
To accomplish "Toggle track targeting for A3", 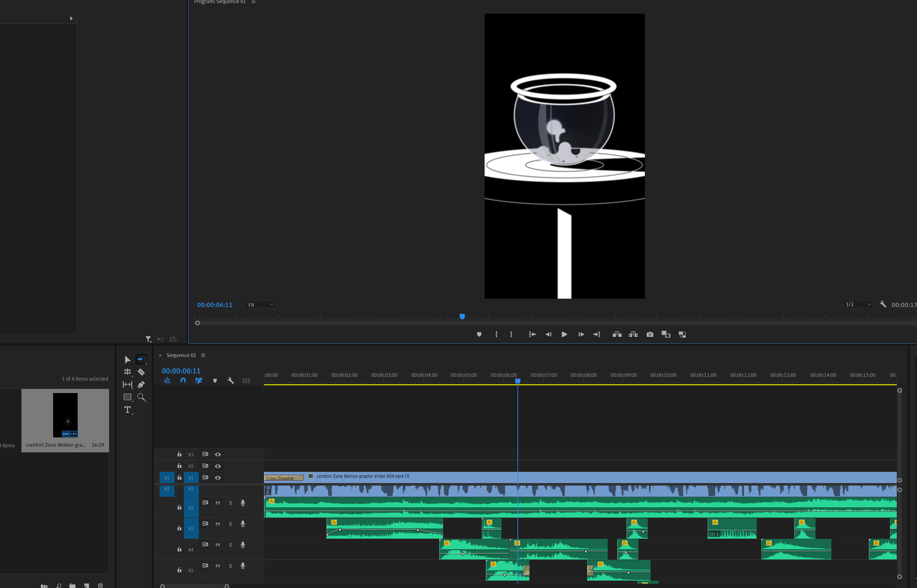I will pos(191,528).
